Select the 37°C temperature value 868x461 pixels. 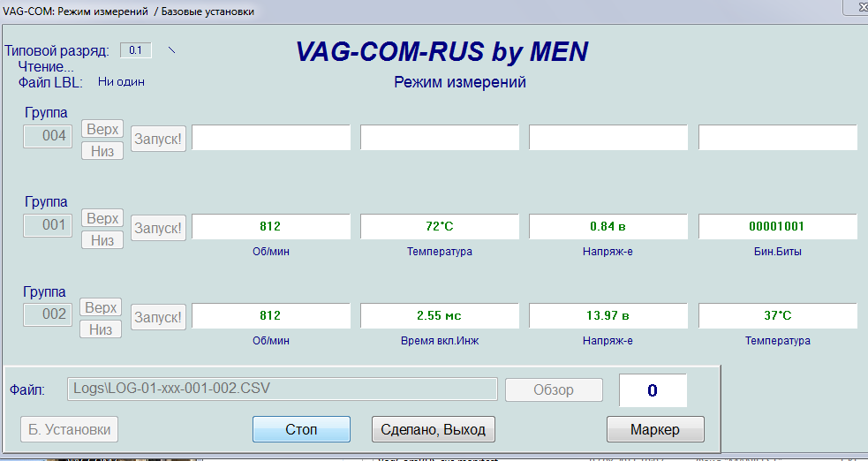[x=778, y=316]
